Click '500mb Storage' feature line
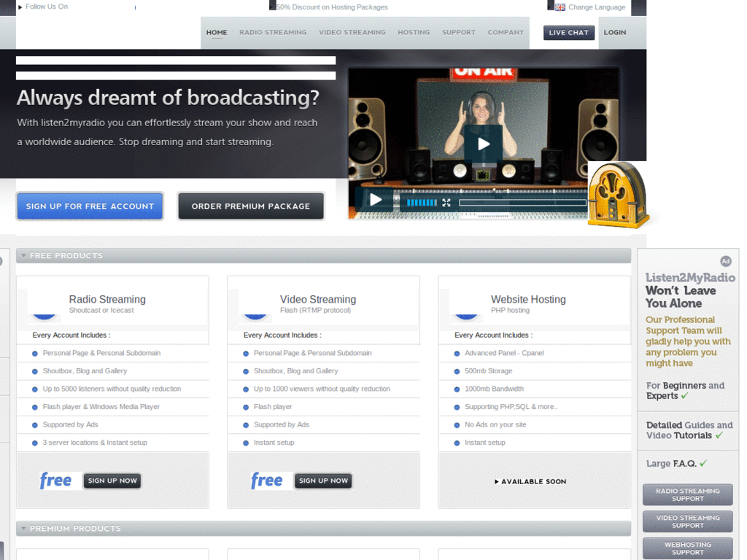The height and width of the screenshot is (560, 747). (488, 371)
